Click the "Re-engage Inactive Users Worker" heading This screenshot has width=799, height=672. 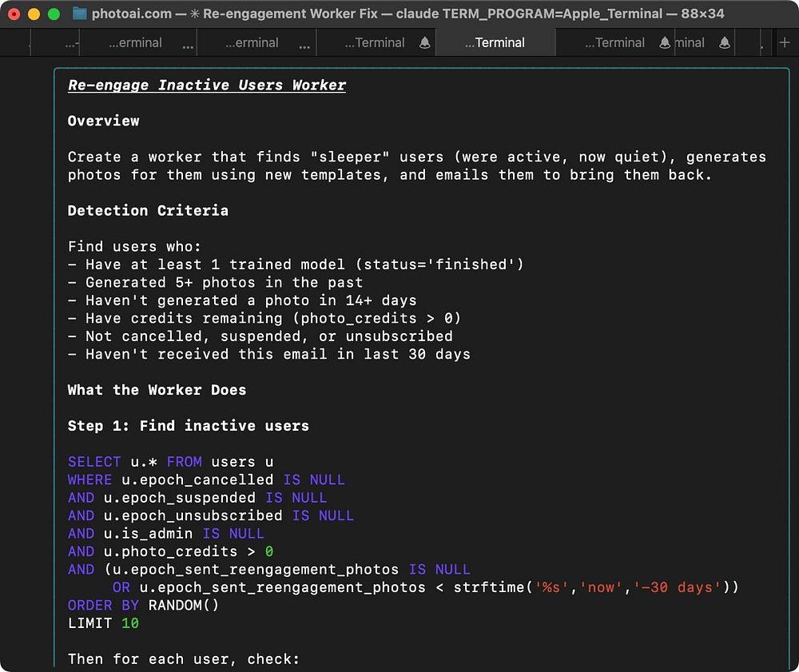pyautogui.click(x=206, y=85)
